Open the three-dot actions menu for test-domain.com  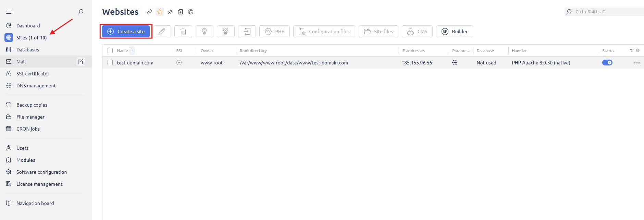tap(637, 63)
